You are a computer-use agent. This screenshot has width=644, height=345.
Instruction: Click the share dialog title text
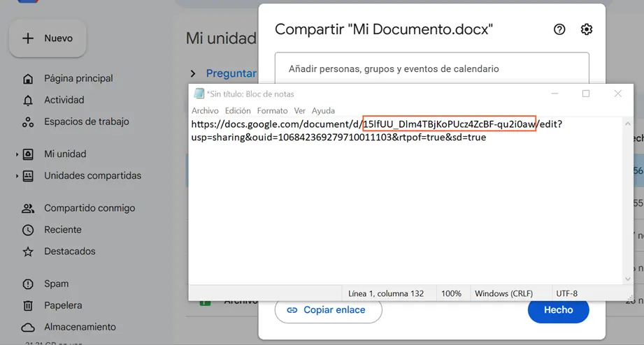pos(384,29)
